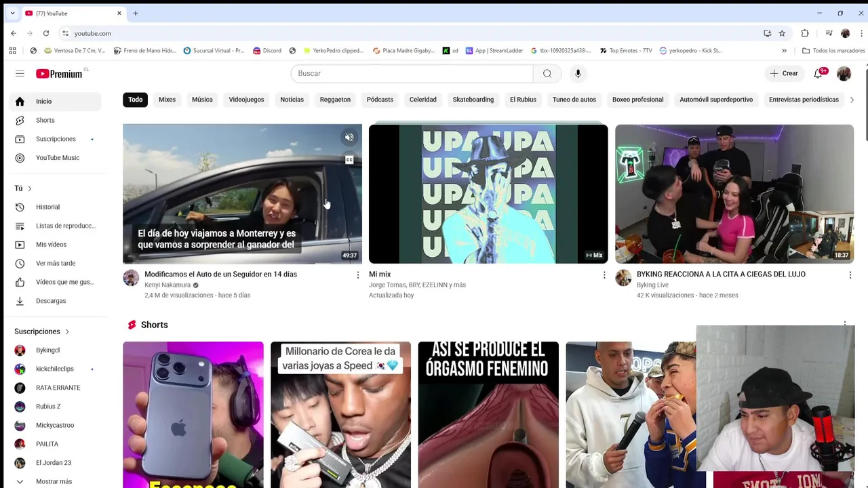Open RATA ERRANTE subscription channel

(55, 388)
